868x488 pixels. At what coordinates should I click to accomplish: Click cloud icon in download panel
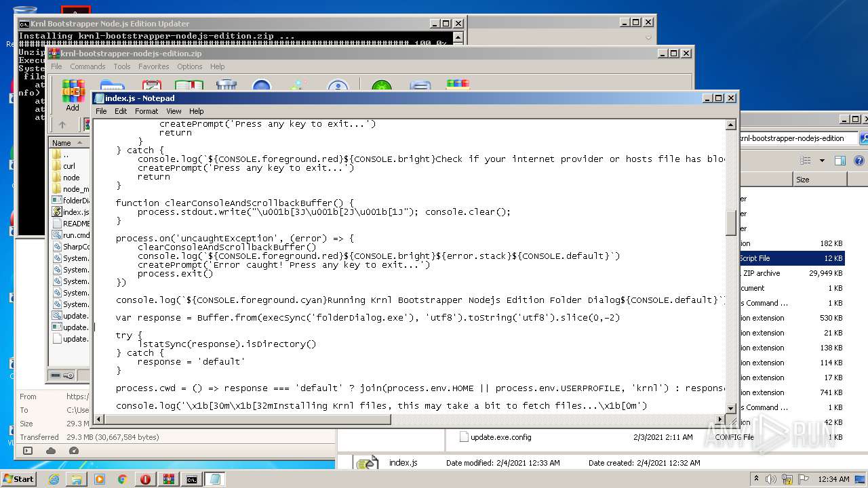click(x=51, y=451)
